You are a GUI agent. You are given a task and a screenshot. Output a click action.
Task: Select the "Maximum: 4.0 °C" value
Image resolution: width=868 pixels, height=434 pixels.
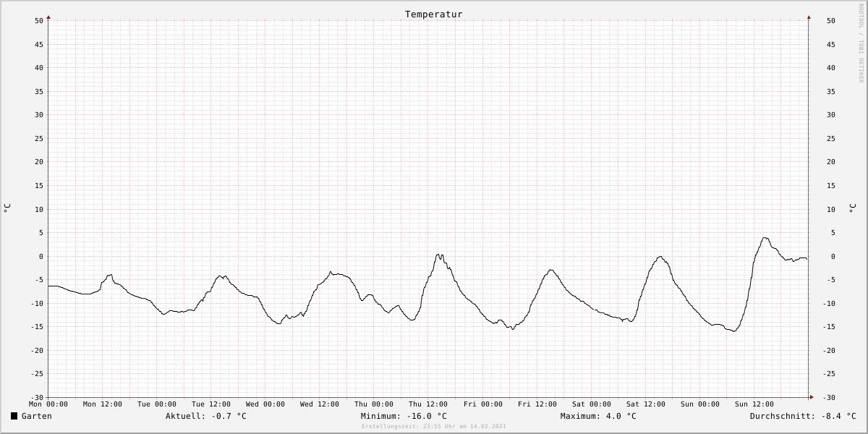tap(598, 416)
